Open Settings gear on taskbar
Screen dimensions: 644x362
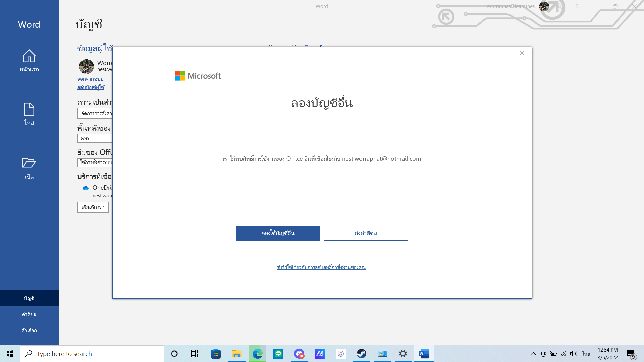403,354
